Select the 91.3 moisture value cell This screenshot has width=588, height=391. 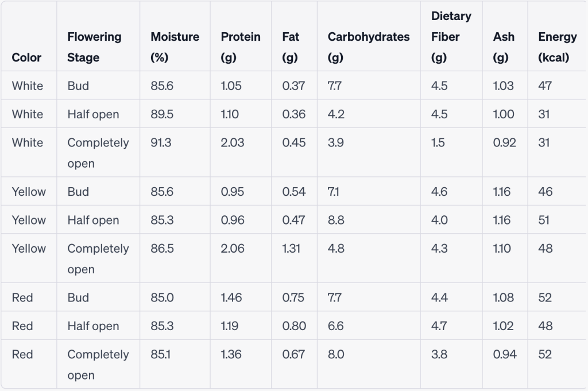click(161, 143)
